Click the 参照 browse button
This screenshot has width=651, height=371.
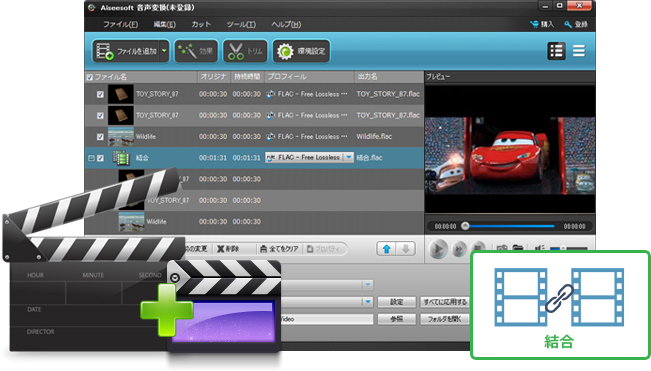point(396,319)
